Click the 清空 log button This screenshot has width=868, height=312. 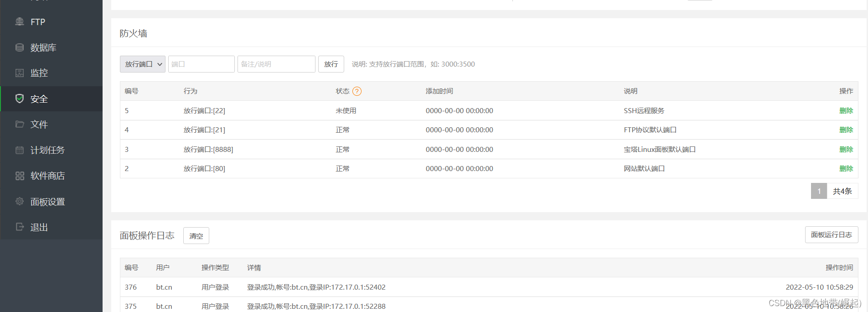(196, 236)
